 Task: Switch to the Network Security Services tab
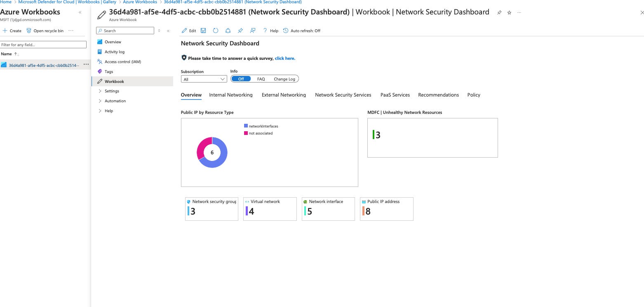(343, 95)
